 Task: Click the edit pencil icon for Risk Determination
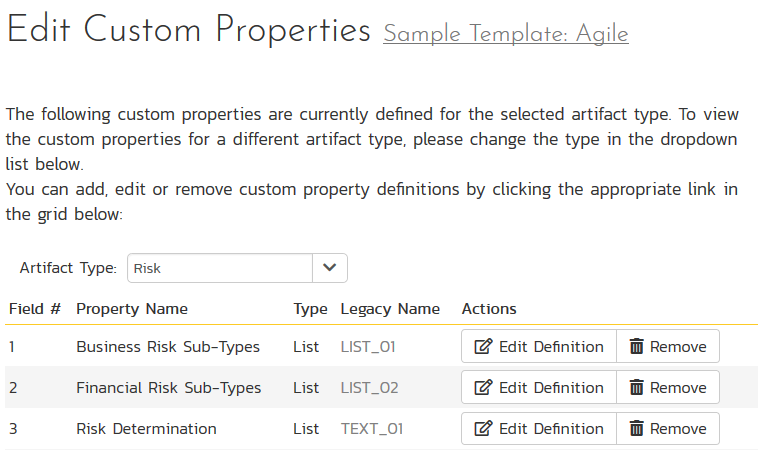coord(483,429)
